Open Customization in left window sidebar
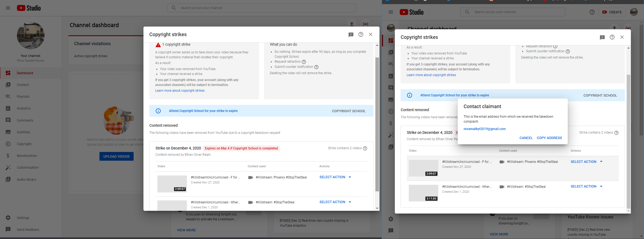644x239 pixels. pos(31,168)
